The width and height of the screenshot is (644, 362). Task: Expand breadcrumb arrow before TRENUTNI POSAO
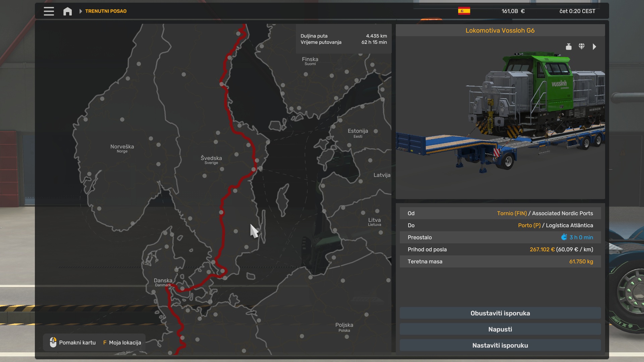[x=80, y=11]
